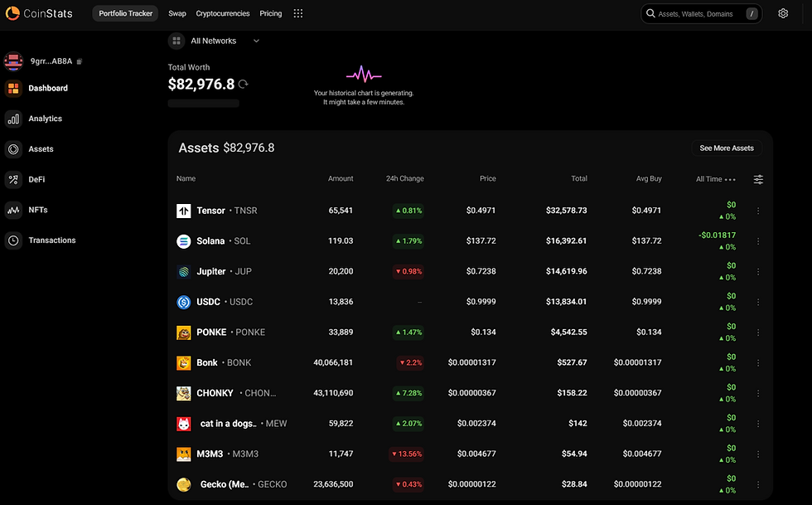Open Pricing page
812x505 pixels.
point(271,13)
